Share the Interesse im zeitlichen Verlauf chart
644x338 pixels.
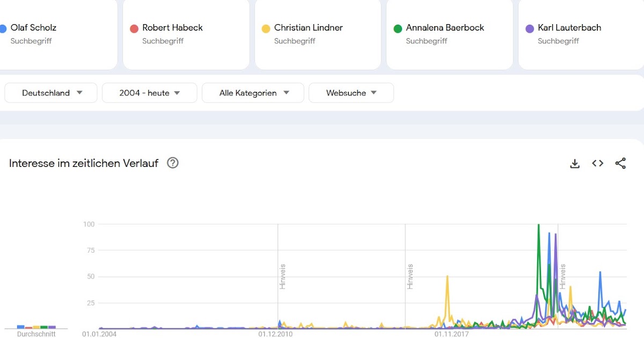(x=620, y=164)
